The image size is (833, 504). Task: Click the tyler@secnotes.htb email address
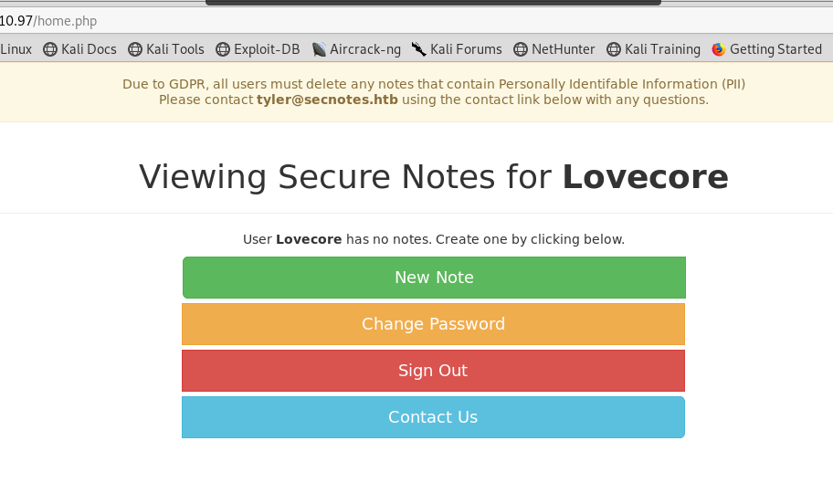(327, 100)
